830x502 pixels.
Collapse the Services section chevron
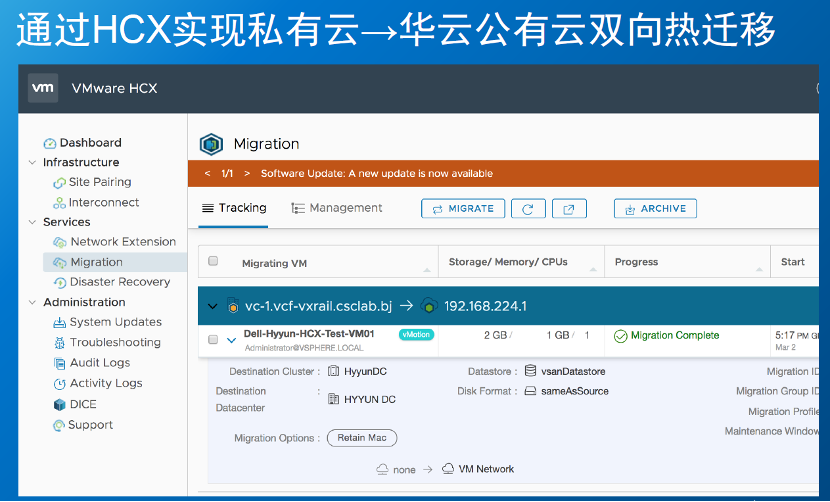[32, 222]
